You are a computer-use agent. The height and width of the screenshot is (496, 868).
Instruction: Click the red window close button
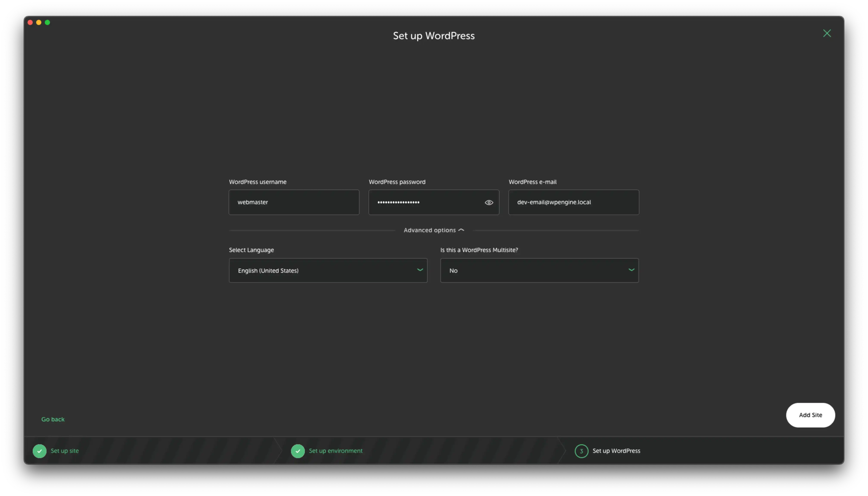[x=30, y=22]
